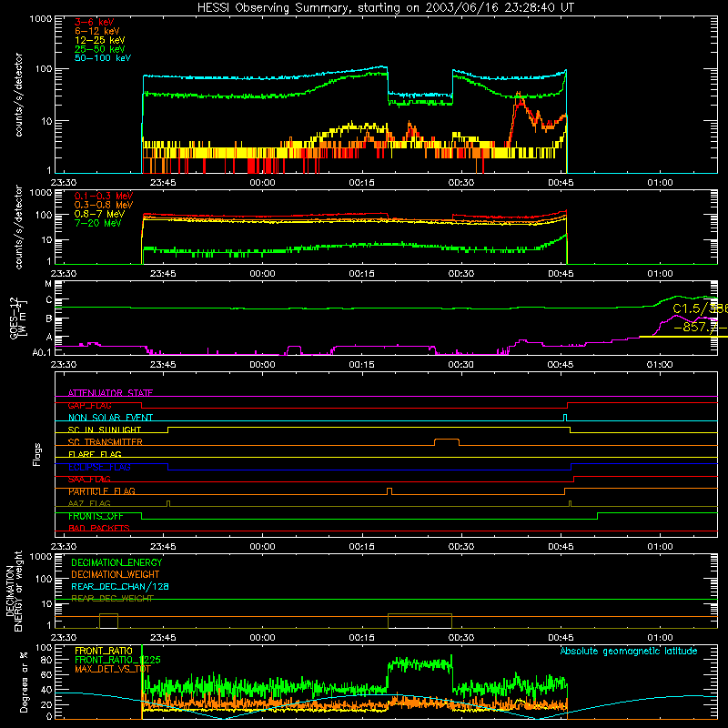The width and height of the screenshot is (728, 728).
Task: Click the 00:45 time tick under the GOES panel
Action: (x=561, y=365)
